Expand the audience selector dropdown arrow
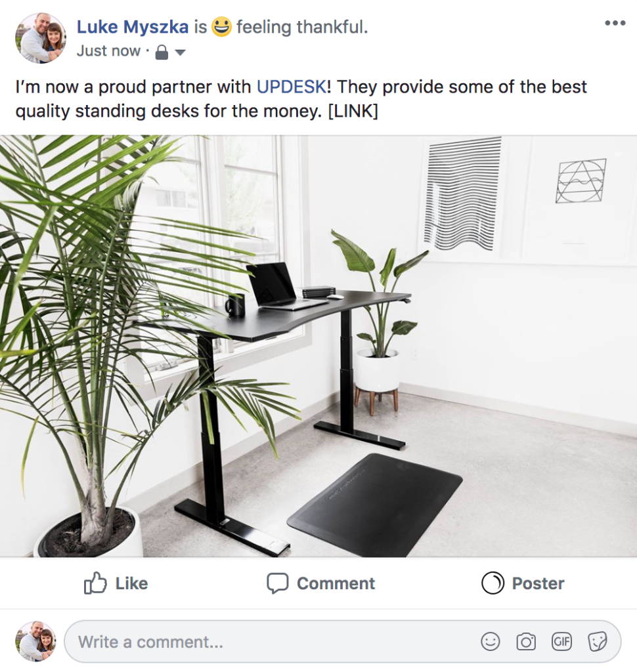Screen dimensions: 637x672 [x=180, y=52]
